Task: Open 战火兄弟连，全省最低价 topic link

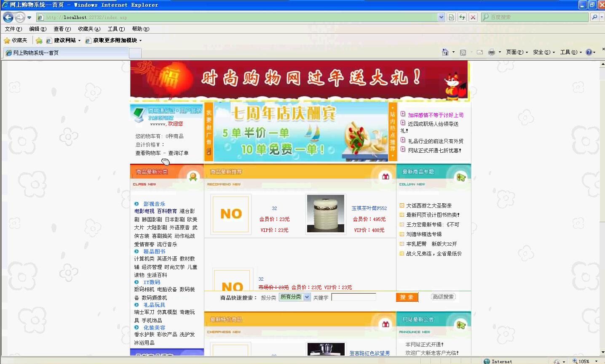Action: (x=434, y=254)
